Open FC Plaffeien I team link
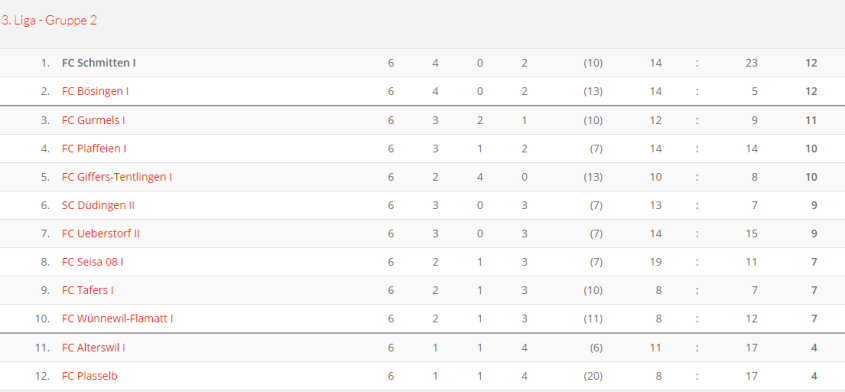The width and height of the screenshot is (845, 392). coord(94,148)
